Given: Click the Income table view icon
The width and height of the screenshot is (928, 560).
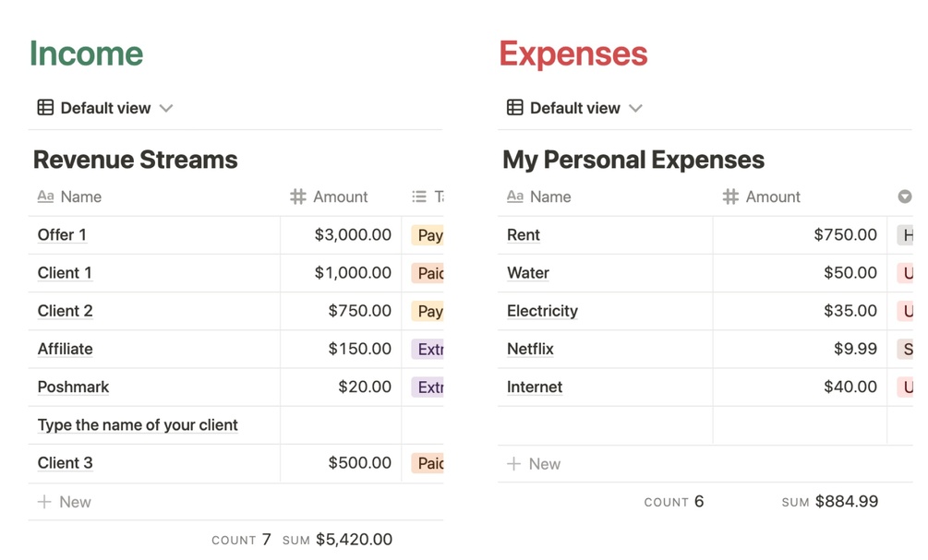Looking at the screenshot, I should point(45,108).
